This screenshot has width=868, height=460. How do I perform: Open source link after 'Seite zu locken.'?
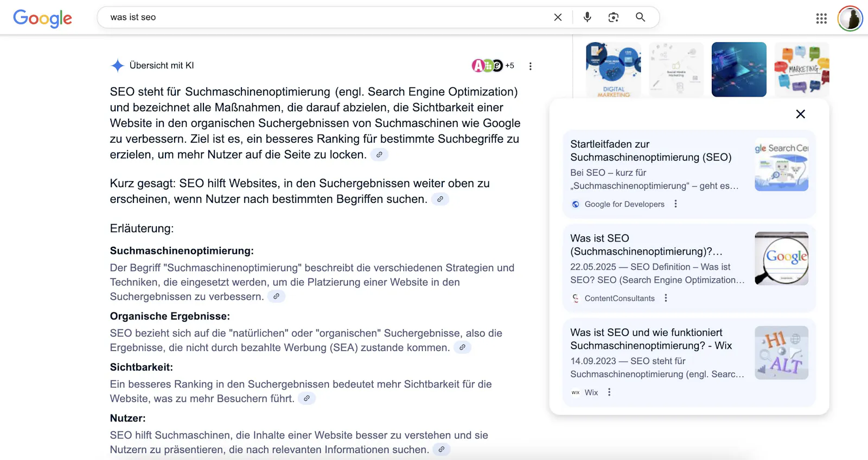pos(380,155)
